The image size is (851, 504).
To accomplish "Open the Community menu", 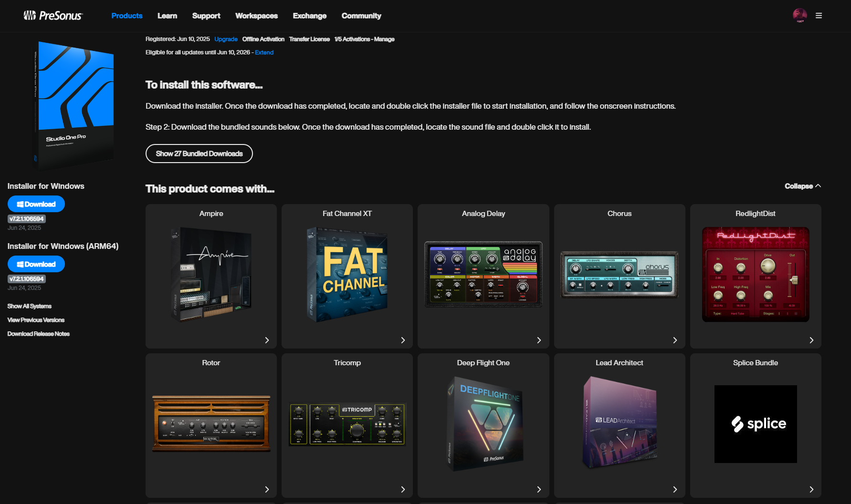I will click(x=361, y=16).
